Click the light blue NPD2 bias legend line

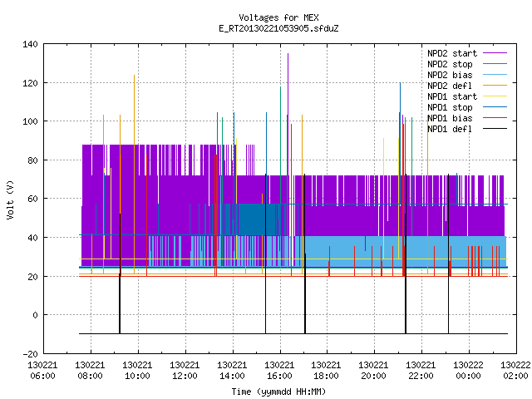click(495, 75)
